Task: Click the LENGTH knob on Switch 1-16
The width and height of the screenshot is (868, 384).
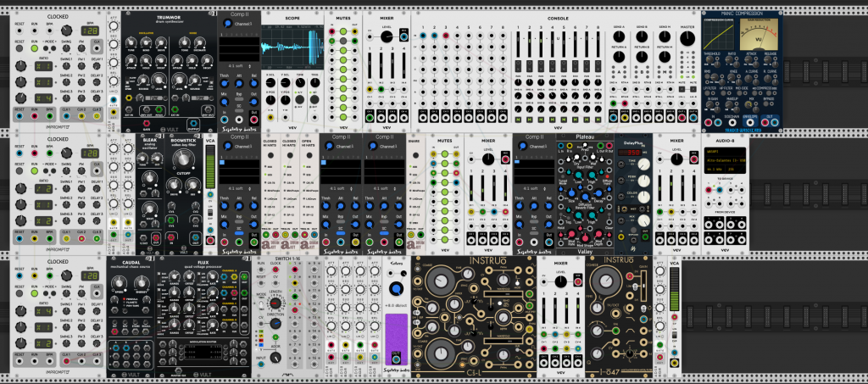Action: [275, 303]
